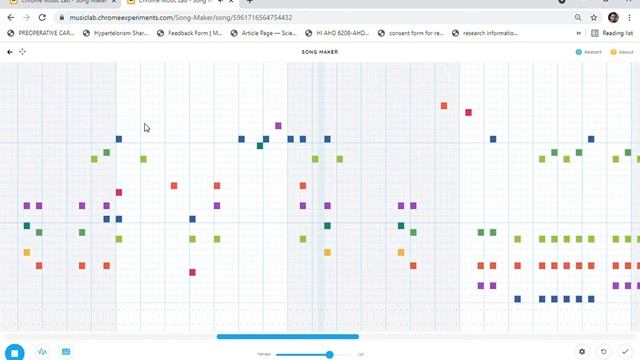The height and width of the screenshot is (360, 640).
Task: Click the browser forward arrow
Action: [x=27, y=18]
